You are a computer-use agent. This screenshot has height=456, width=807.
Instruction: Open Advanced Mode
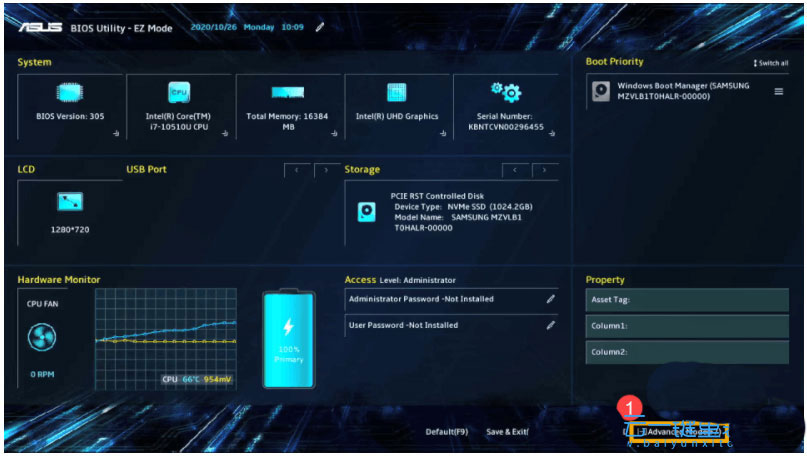tap(678, 432)
